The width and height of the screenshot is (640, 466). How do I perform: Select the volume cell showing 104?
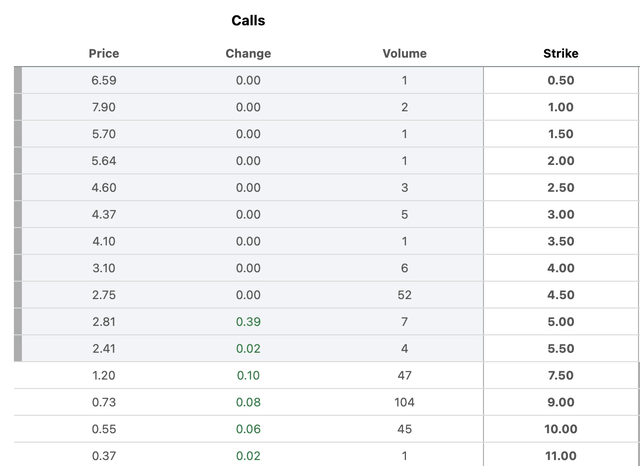click(404, 402)
